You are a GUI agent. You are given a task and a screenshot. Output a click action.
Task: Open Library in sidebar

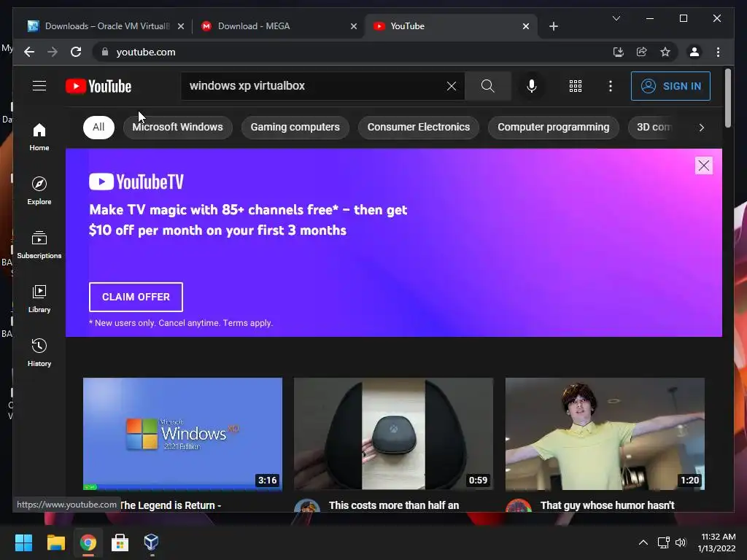click(x=39, y=298)
